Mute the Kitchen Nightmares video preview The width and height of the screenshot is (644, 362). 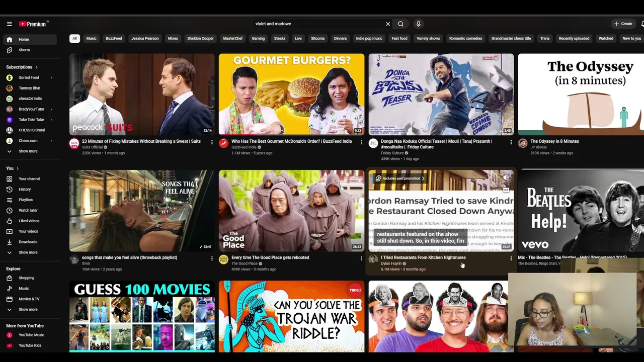[x=506, y=177]
